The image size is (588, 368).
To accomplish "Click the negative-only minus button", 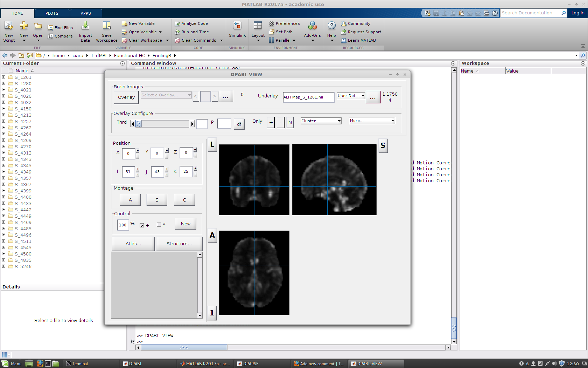I will click(x=281, y=123).
